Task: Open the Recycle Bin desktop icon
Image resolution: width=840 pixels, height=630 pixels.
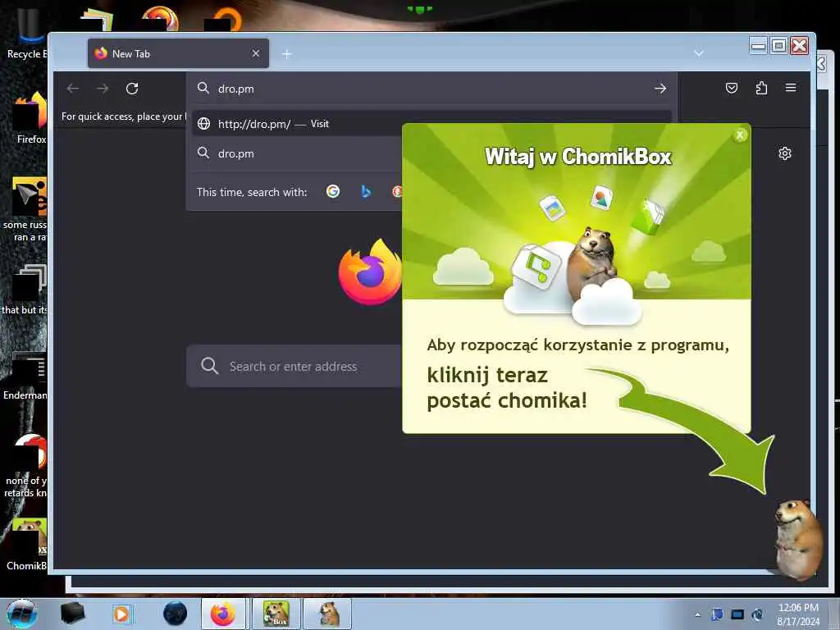Action: click(27, 32)
